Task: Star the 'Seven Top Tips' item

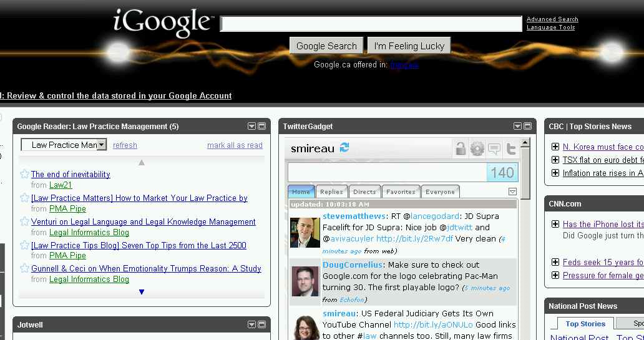Action: [24, 246]
